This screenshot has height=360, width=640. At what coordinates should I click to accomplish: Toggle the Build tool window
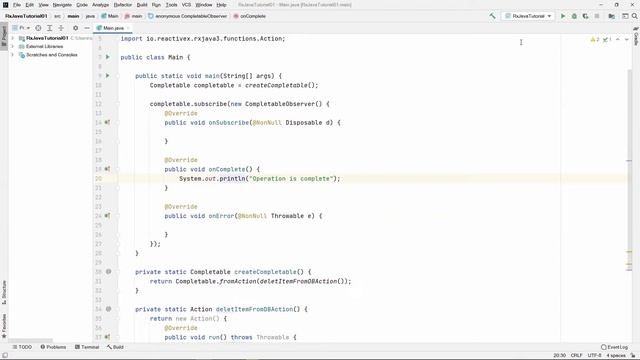[115, 347]
